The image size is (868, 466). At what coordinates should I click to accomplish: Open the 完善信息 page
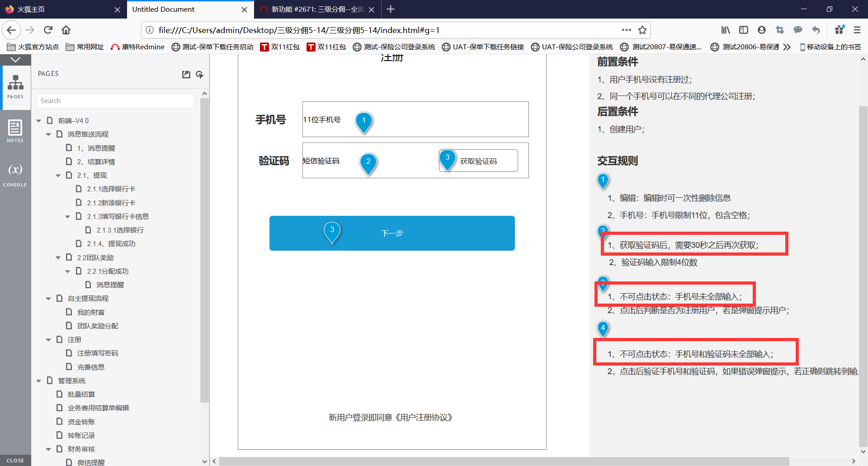click(91, 367)
